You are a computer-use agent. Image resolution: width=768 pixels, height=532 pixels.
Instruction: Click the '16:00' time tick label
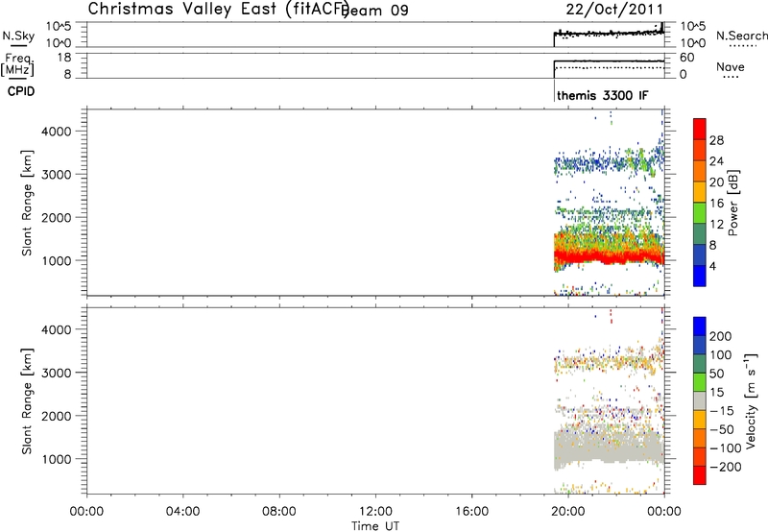(471, 512)
